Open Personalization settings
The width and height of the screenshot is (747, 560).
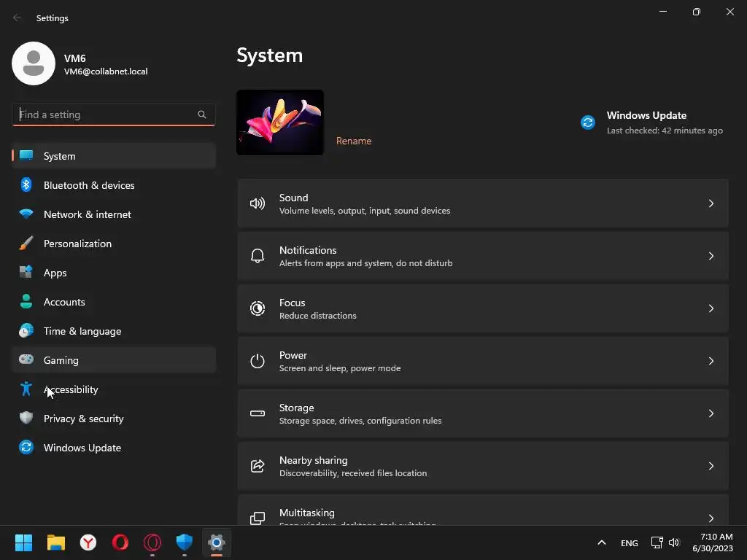tap(114, 244)
